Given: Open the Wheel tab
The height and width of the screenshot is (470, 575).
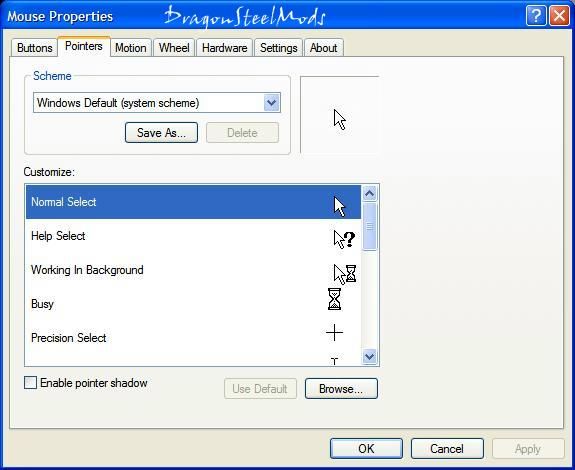Looking at the screenshot, I should [x=174, y=48].
